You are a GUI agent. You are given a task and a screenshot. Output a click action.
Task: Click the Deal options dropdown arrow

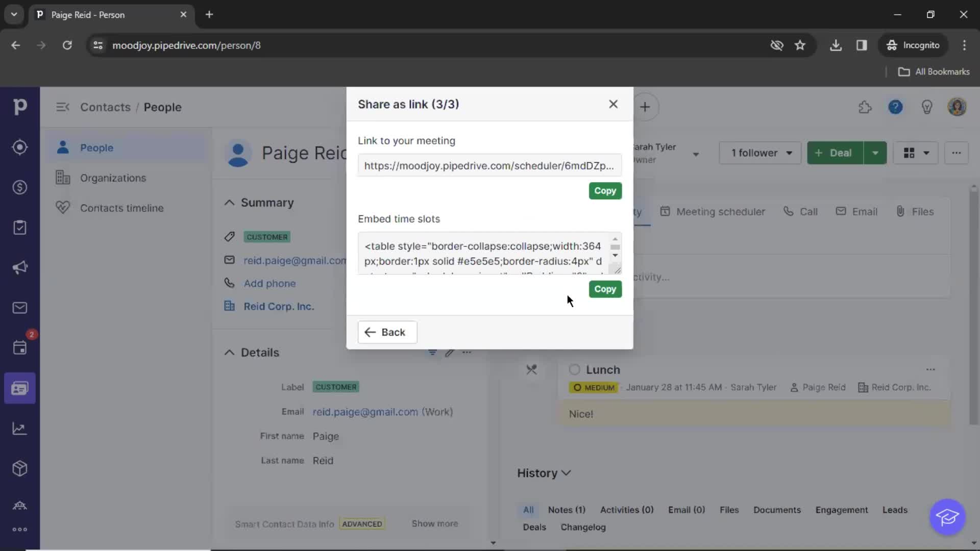click(x=875, y=153)
